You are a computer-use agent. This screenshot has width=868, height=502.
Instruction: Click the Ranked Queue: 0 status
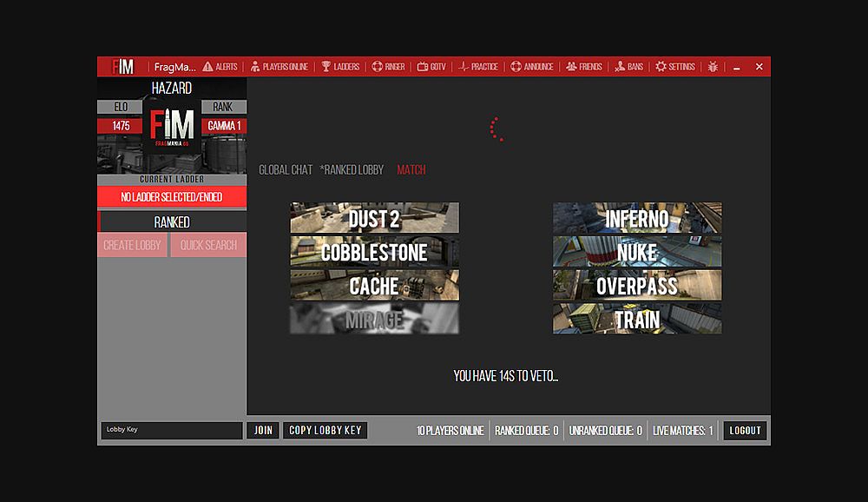point(527,431)
